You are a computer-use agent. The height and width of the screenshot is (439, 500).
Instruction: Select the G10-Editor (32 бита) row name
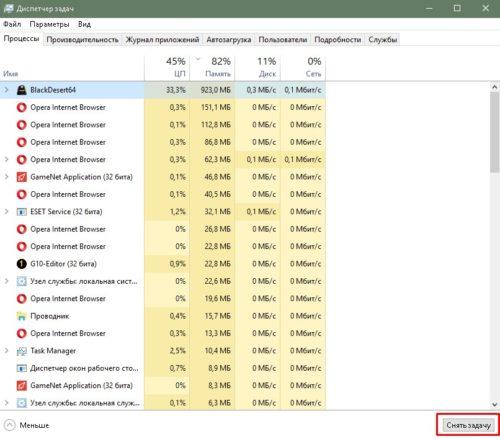(x=63, y=264)
